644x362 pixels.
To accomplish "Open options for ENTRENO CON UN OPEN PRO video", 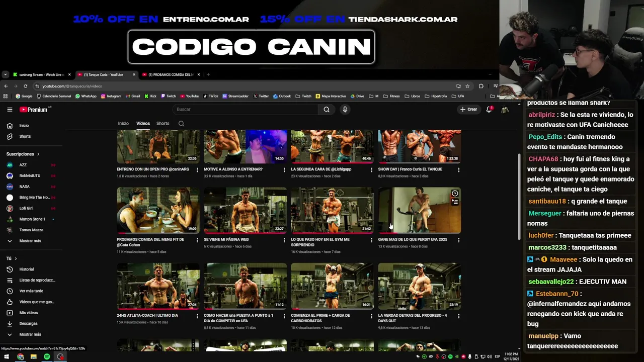I will pyautogui.click(x=197, y=170).
